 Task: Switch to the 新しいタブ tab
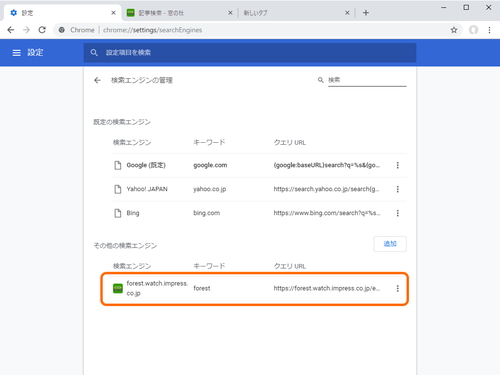pyautogui.click(x=296, y=13)
